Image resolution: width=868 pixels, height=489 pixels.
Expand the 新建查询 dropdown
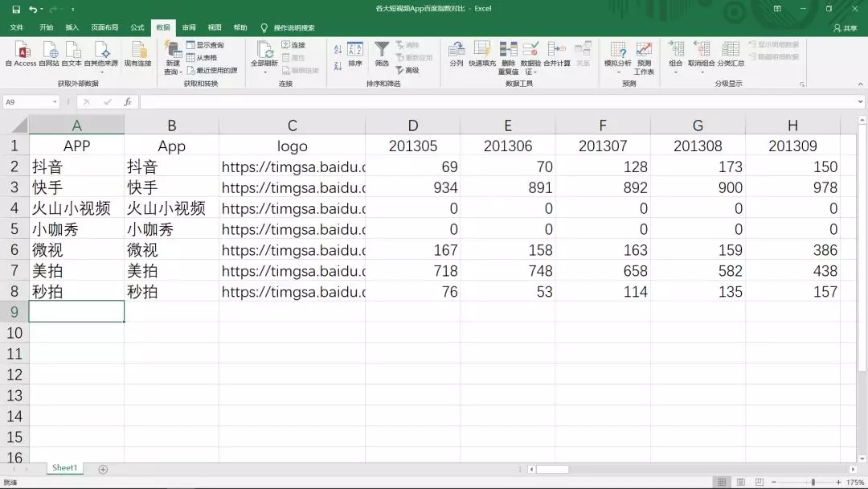coord(172,72)
